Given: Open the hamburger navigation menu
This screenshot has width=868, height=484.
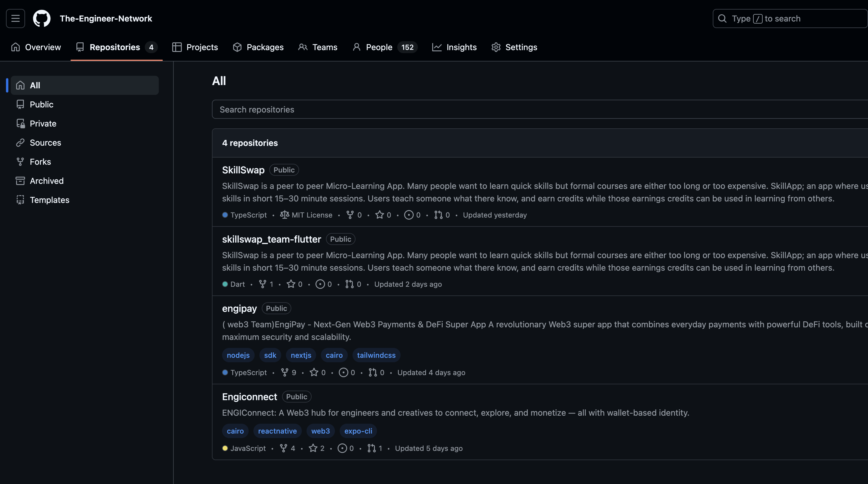Looking at the screenshot, I should tap(16, 19).
